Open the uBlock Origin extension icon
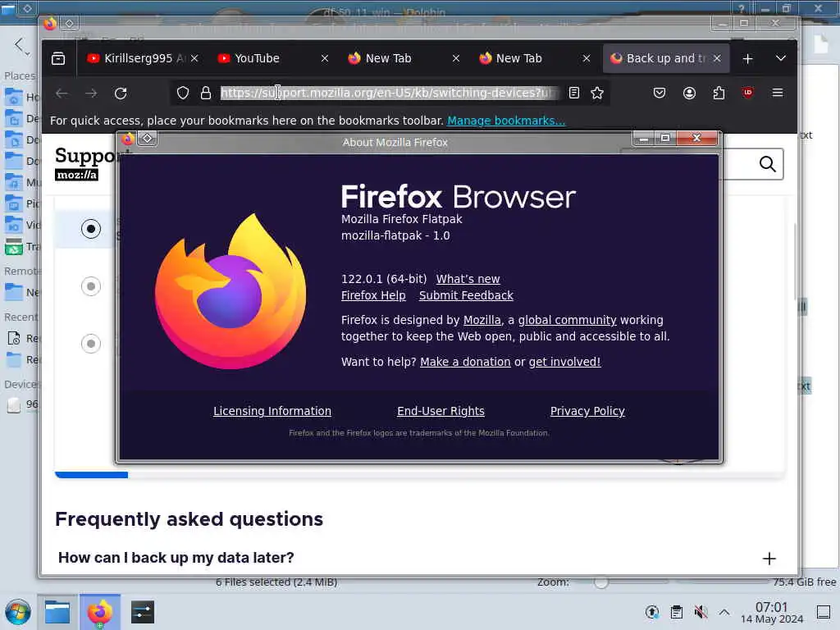The height and width of the screenshot is (630, 840). [x=748, y=94]
